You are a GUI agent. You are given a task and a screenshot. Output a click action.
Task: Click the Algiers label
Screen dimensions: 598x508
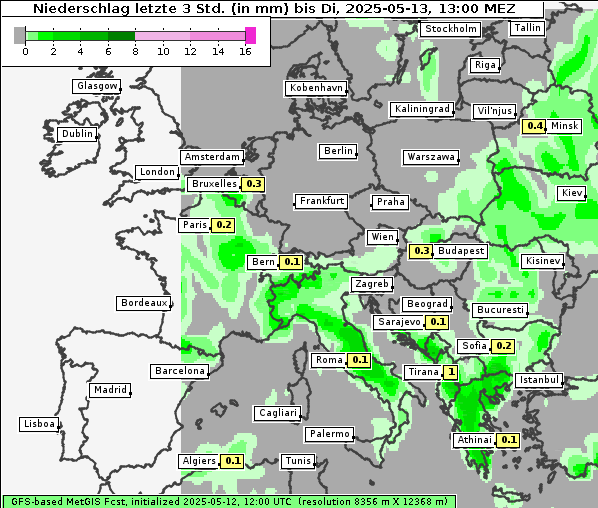coord(199,461)
